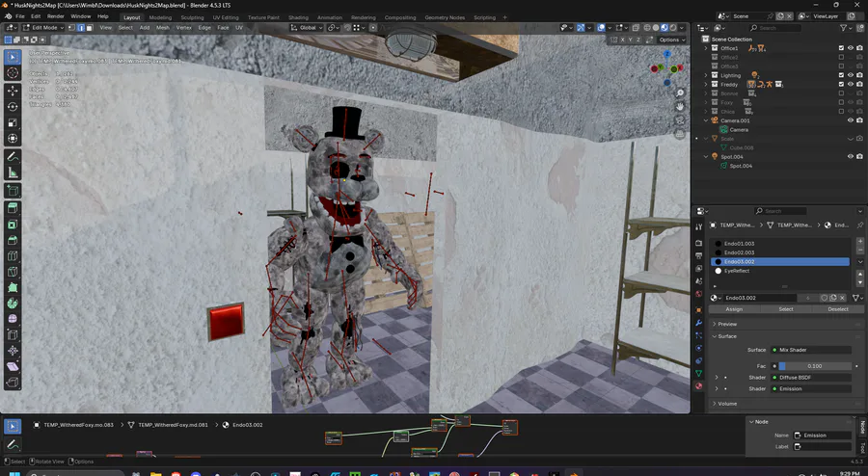868x476 pixels.
Task: Open the Material properties tab icon
Action: tap(698, 385)
